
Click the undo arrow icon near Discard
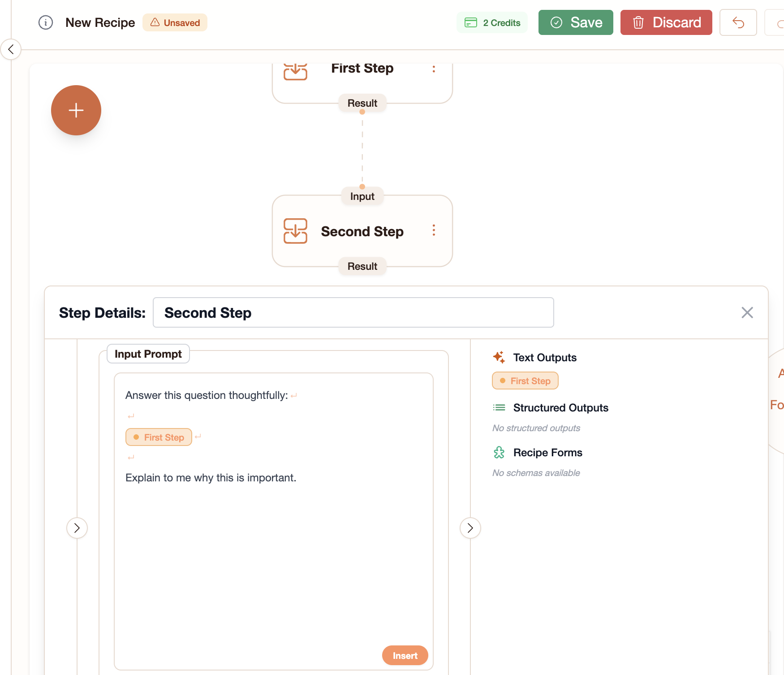(738, 22)
